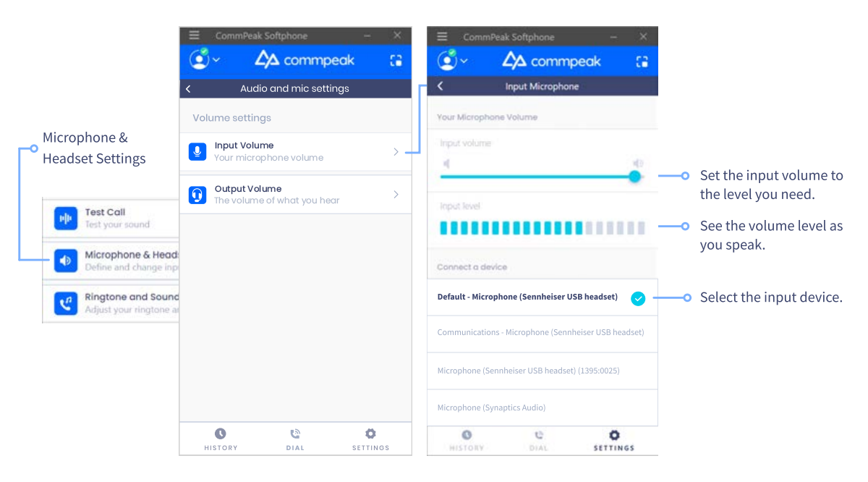Close the Input Microphone softphone window
This screenshot has width=868, height=482.
pyautogui.click(x=643, y=36)
